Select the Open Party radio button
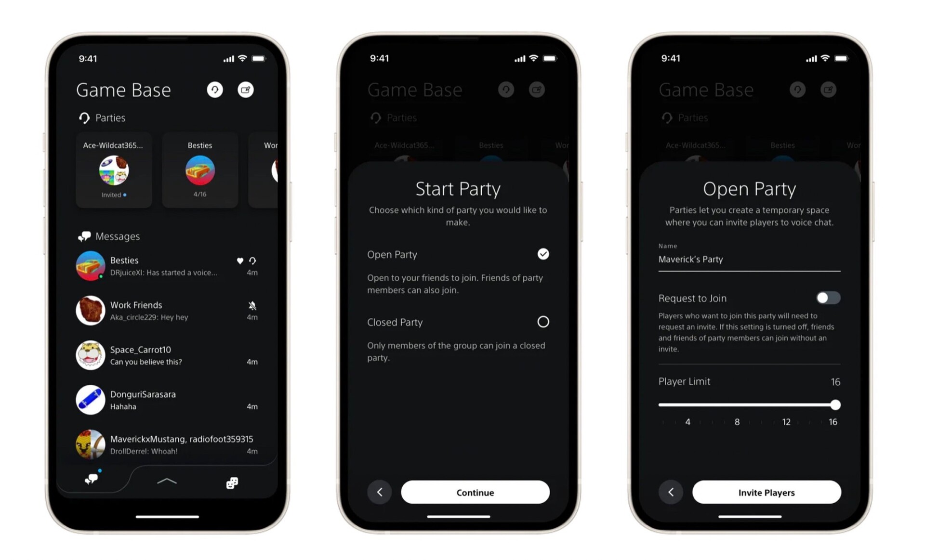Screen dimensions: 925x560 click(544, 254)
